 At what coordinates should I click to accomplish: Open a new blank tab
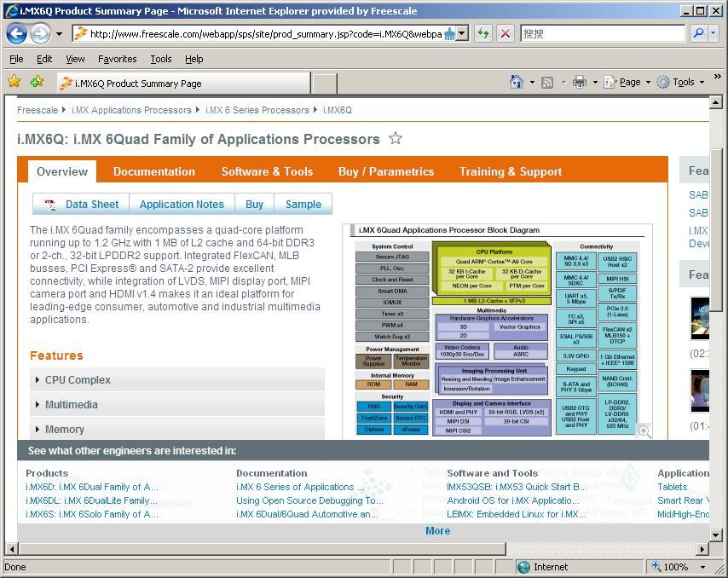(x=324, y=84)
